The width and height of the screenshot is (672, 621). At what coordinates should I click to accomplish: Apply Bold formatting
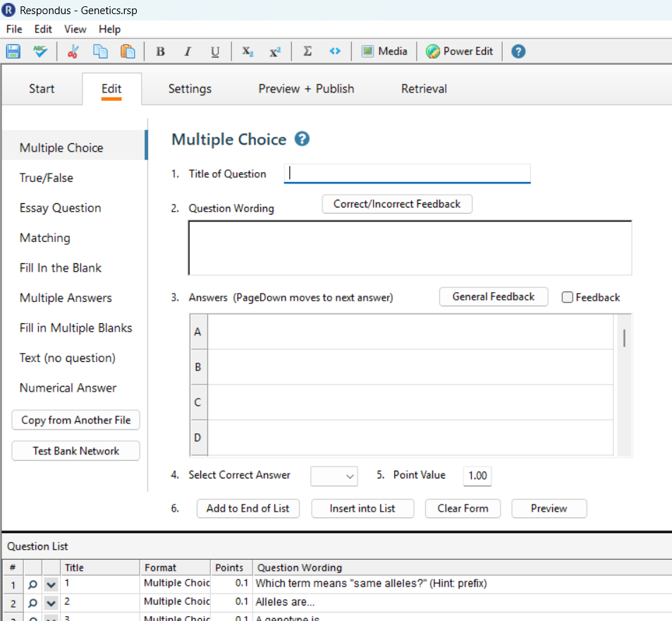160,51
